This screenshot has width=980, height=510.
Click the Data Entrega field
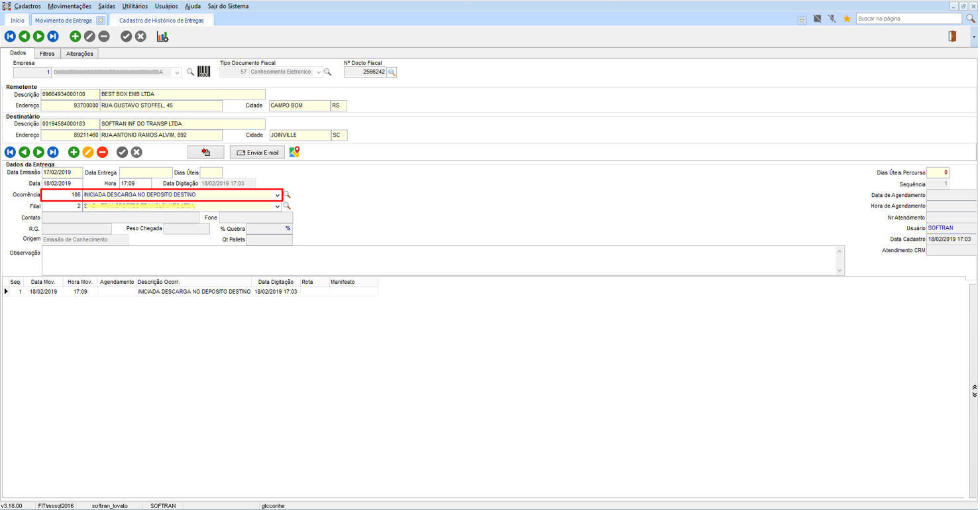[x=146, y=172]
